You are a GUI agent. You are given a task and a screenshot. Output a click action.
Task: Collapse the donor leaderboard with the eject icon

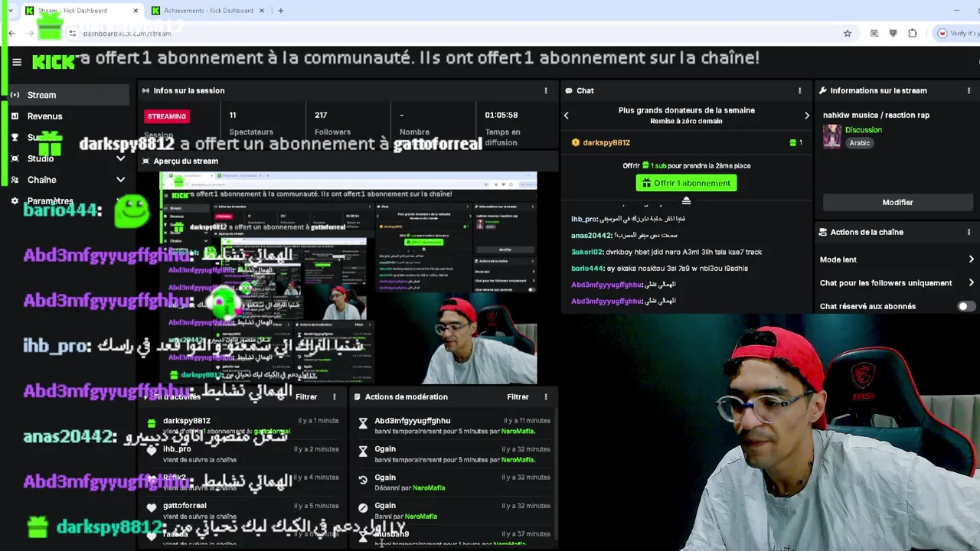click(x=686, y=201)
